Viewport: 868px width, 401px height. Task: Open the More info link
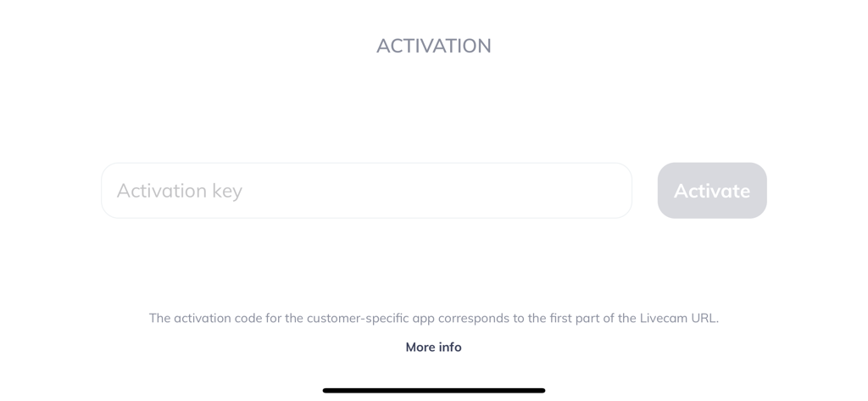pyautogui.click(x=433, y=347)
